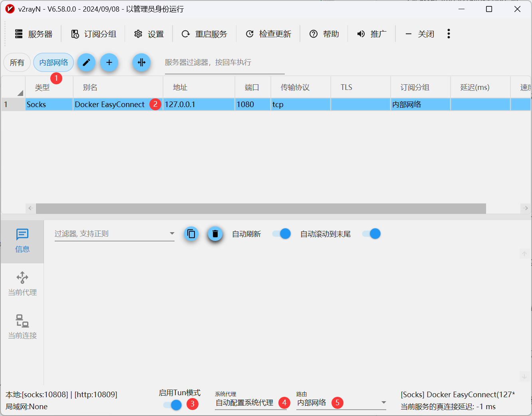Image resolution: width=532 pixels, height=416 pixels.
Task: Click the auto column width icon
Action: coord(141,62)
